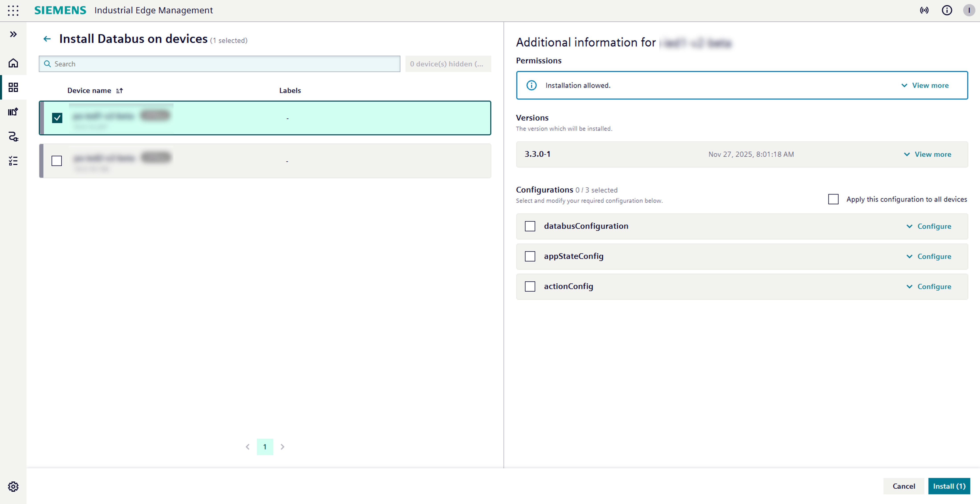Expand the sidebar navigation chevrons
Image resolution: width=980 pixels, height=504 pixels.
[x=13, y=34]
